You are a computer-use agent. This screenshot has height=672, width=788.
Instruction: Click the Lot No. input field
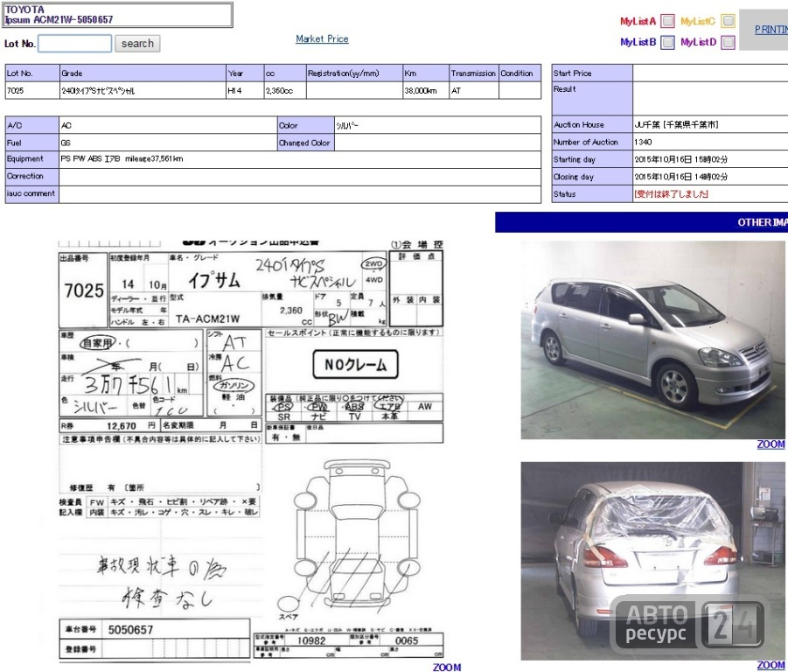(75, 44)
